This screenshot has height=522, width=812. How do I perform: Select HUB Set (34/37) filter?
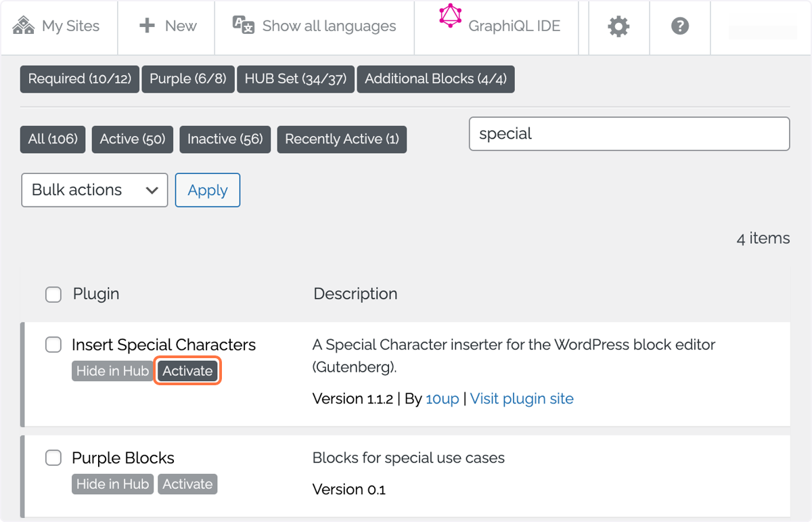296,79
